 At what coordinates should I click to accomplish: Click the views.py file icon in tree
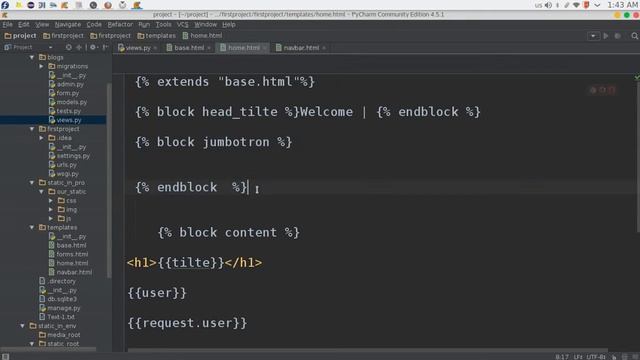52,120
